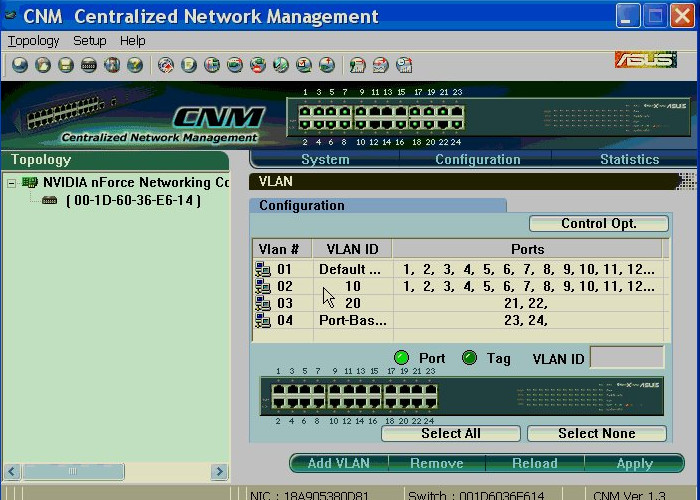Screen dimensions: 700x500
Task: Click the open folder toolbar icon
Action: 43,65
